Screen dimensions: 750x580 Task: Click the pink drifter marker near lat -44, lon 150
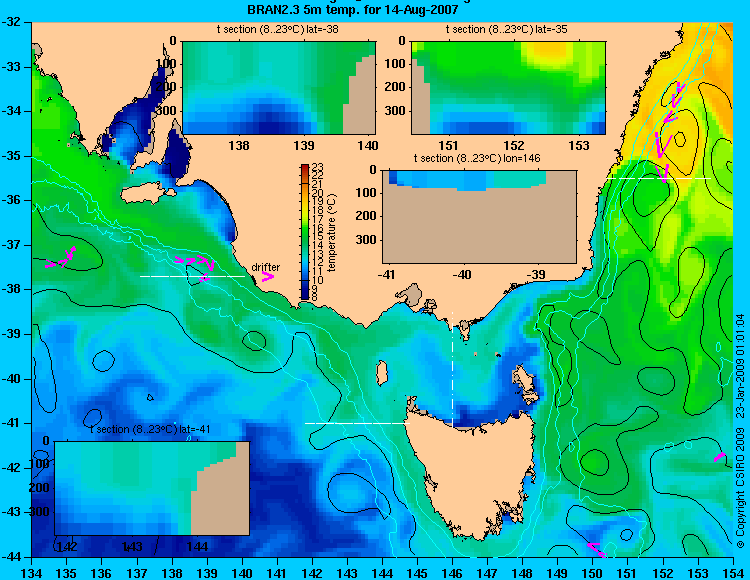[596, 550]
